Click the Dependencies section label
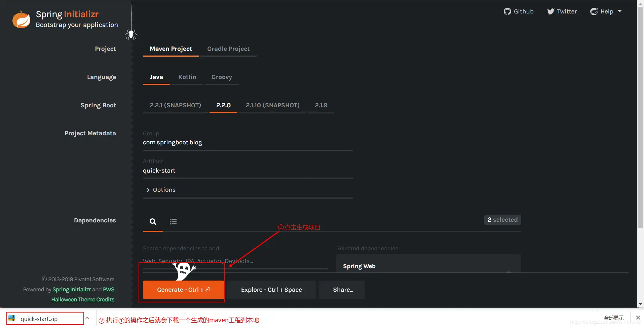The image size is (644, 328). pos(95,220)
